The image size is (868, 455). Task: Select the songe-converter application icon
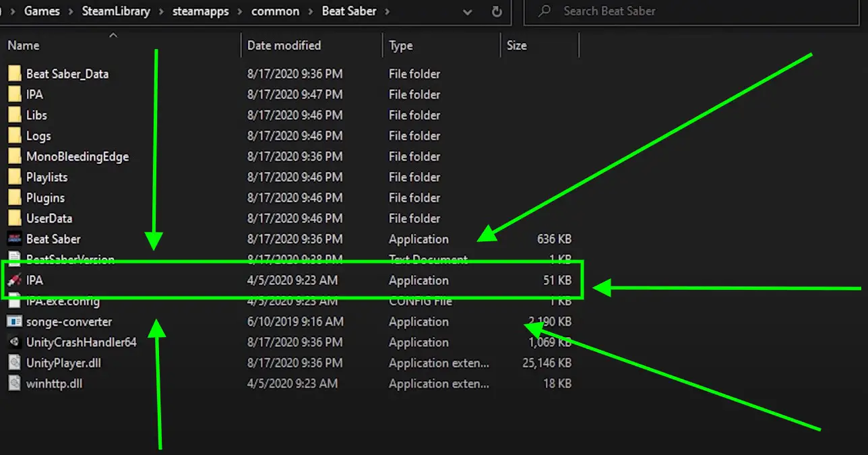click(14, 322)
